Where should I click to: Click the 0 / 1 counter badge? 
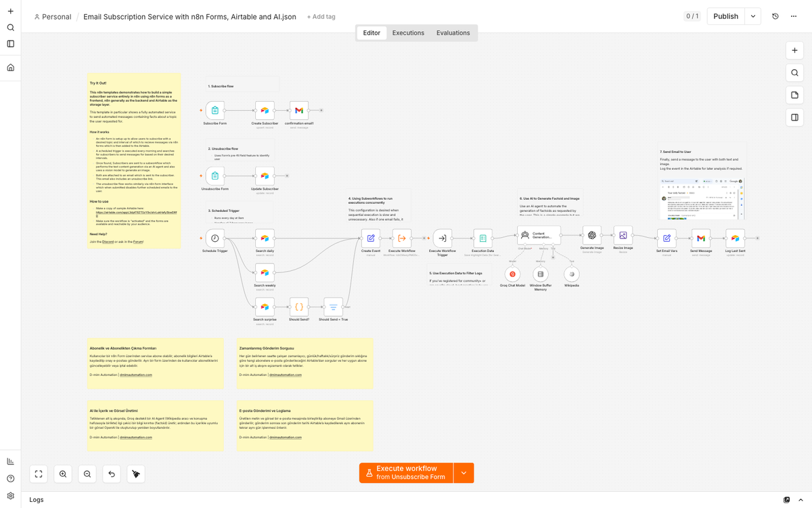click(692, 16)
